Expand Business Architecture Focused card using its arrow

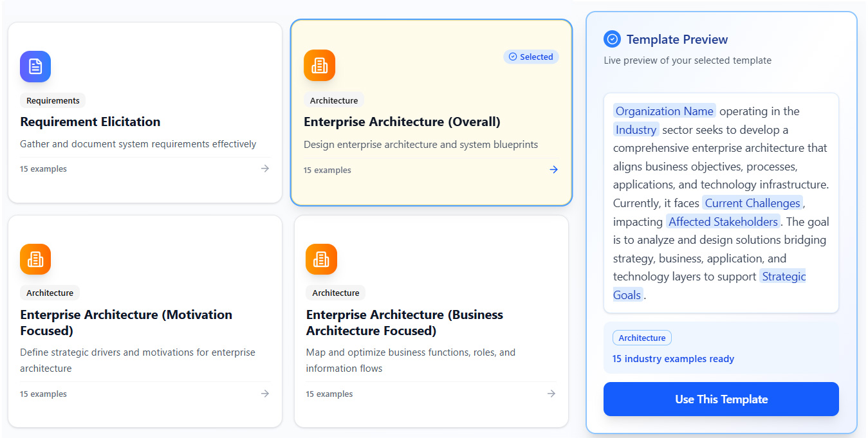click(551, 394)
